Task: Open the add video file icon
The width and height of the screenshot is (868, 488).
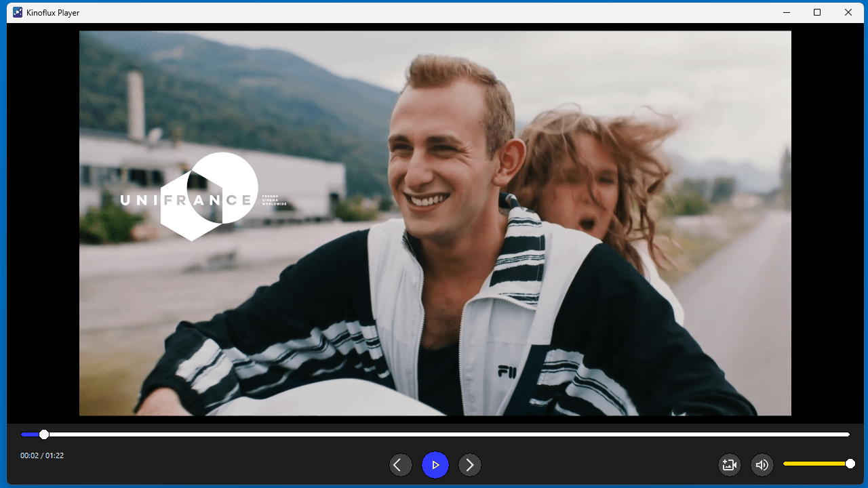Action: [x=730, y=465]
